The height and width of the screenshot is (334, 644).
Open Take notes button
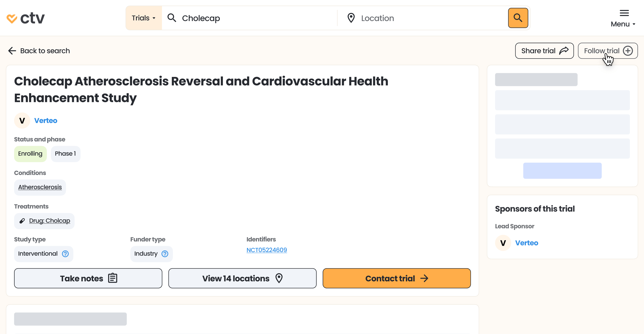tap(88, 278)
